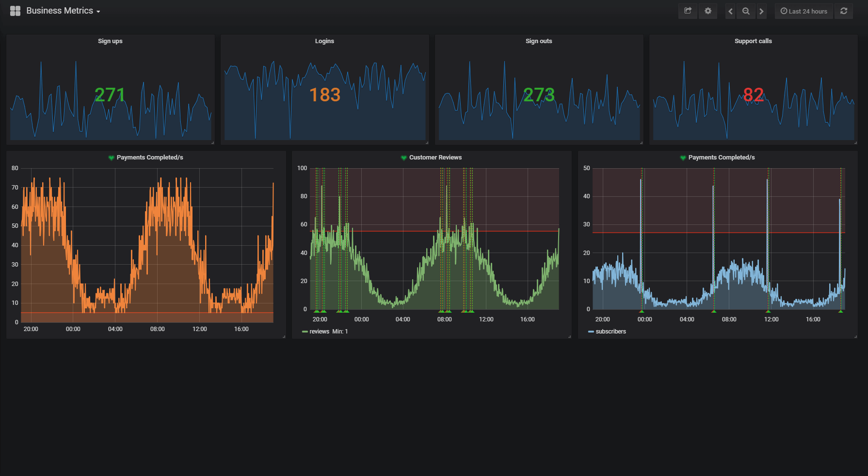This screenshot has width=868, height=476.
Task: Open the Logins panel title menu
Action: pos(324,41)
